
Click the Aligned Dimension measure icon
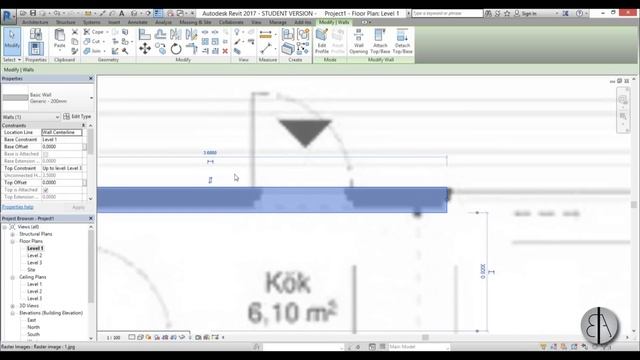click(265, 35)
